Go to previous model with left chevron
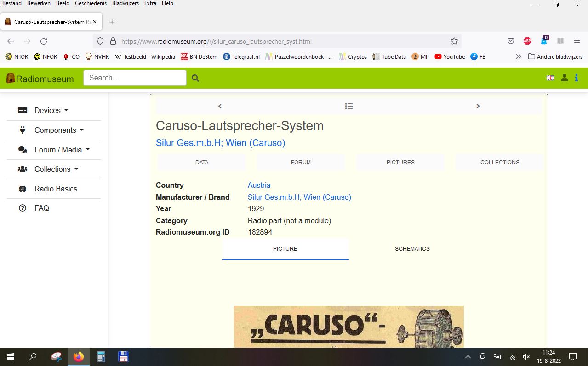Viewport: 588px width, 366px height. click(x=220, y=106)
